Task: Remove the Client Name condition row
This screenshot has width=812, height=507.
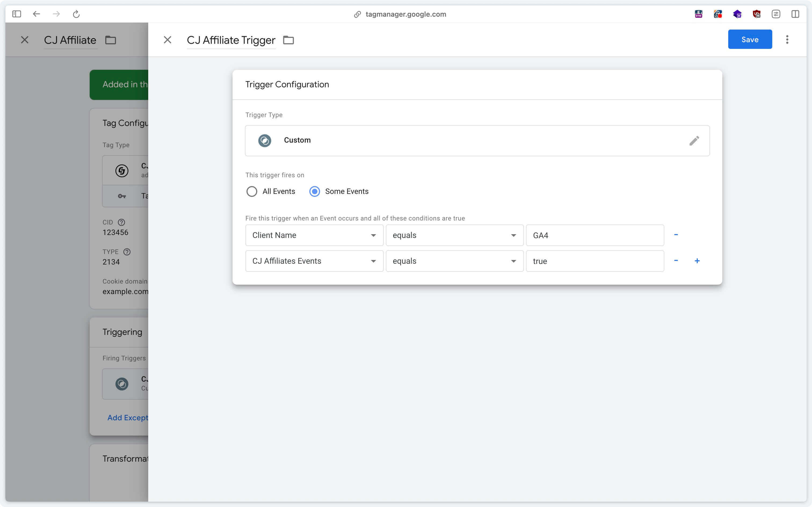Action: pos(676,235)
